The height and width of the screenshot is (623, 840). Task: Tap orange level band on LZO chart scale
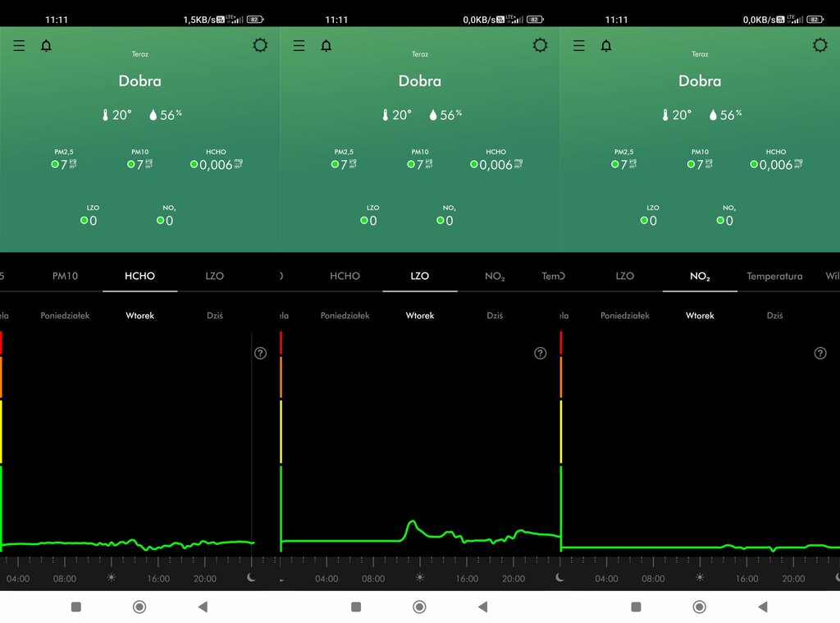pos(281,378)
